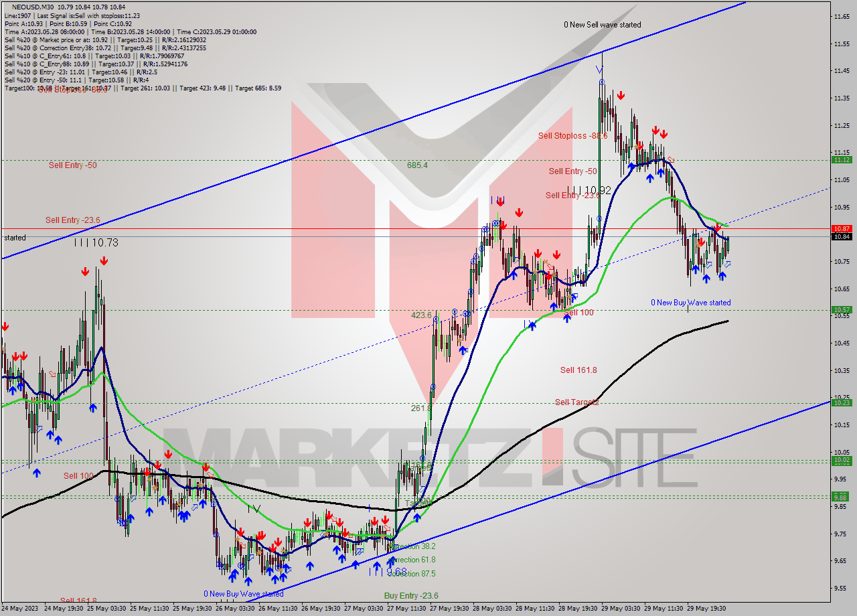Click the green 11.12 price tag
This screenshot has width=857, height=616.
842,159
